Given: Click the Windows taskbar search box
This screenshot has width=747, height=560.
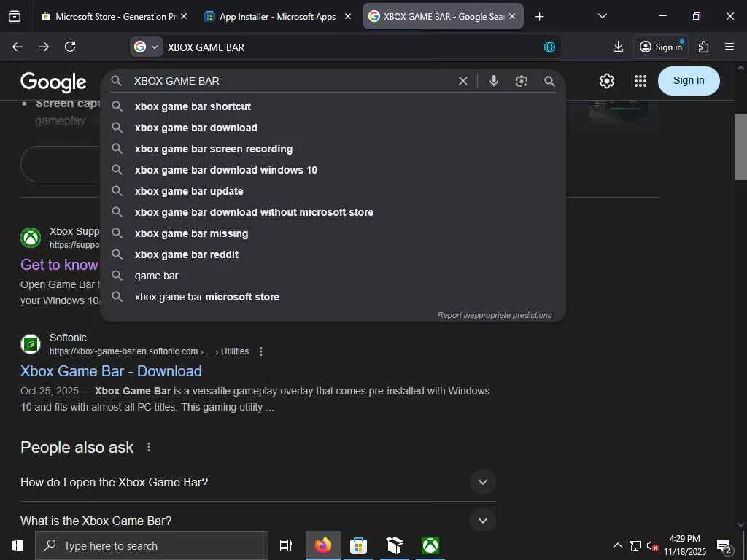Looking at the screenshot, I should pyautogui.click(x=152, y=545).
